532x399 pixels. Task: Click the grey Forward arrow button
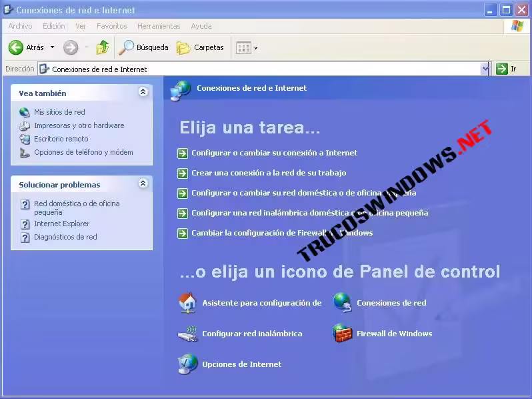pos(71,47)
